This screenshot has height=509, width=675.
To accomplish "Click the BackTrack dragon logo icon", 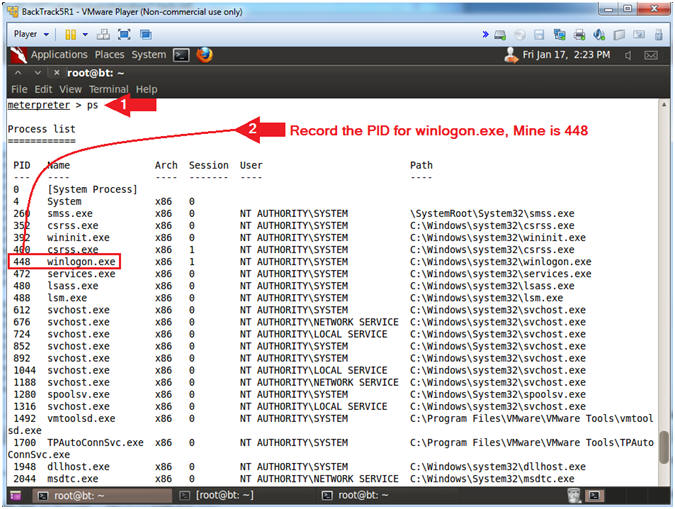I will point(18,55).
